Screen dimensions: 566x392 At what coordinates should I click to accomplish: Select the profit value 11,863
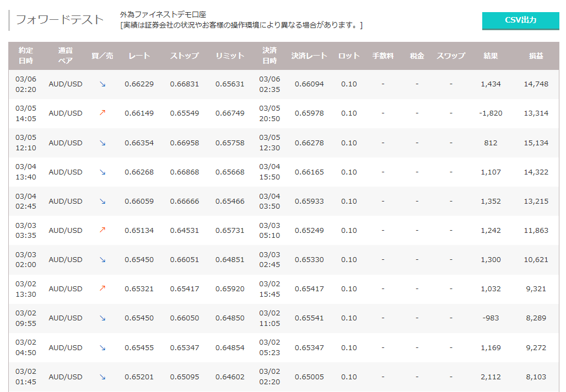536,231
